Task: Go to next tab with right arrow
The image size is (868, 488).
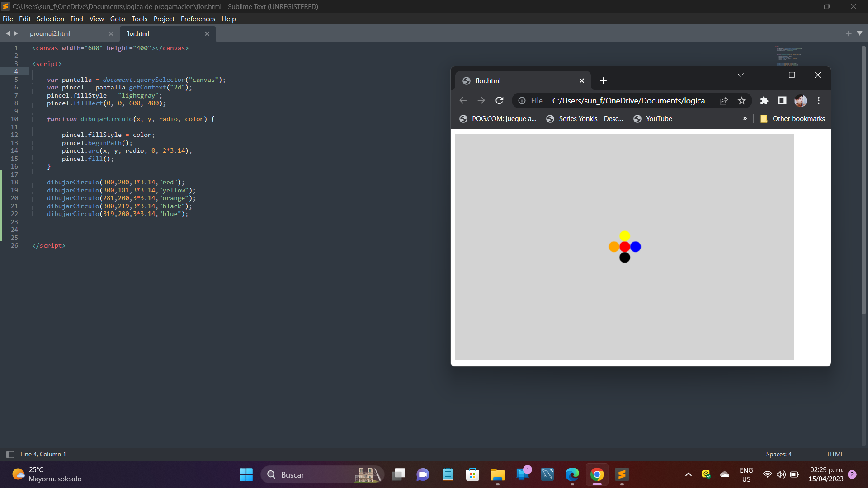Action: tap(16, 33)
